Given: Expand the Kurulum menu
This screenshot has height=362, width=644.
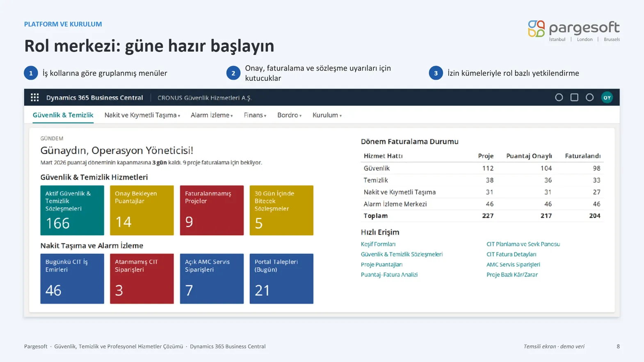Looking at the screenshot, I should (x=327, y=115).
